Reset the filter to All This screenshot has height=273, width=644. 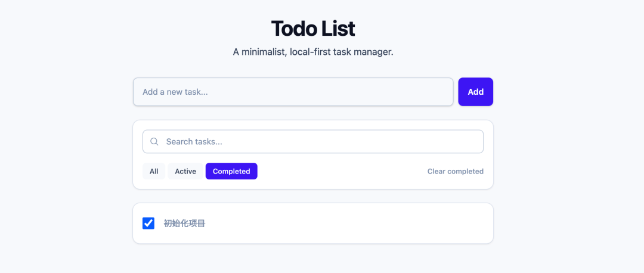(x=154, y=171)
